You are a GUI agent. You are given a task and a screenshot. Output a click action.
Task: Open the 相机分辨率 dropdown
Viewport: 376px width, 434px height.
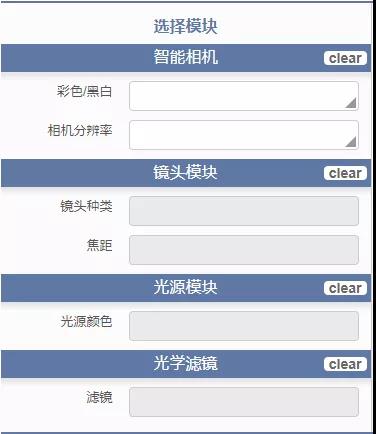pyautogui.click(x=244, y=135)
